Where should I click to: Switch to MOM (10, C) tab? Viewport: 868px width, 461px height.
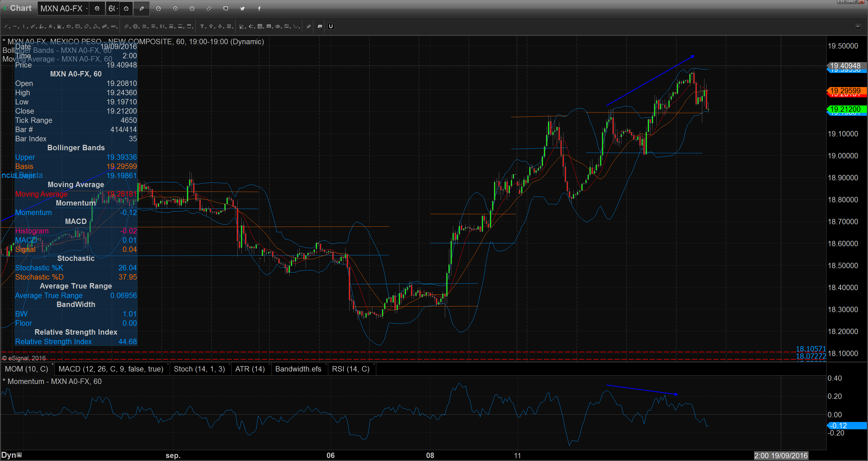click(26, 369)
